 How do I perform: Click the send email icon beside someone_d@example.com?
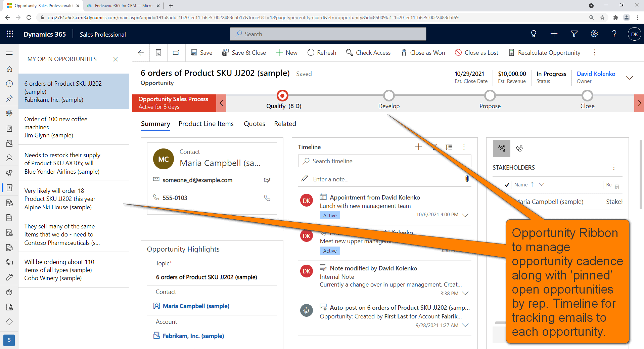[x=267, y=180]
